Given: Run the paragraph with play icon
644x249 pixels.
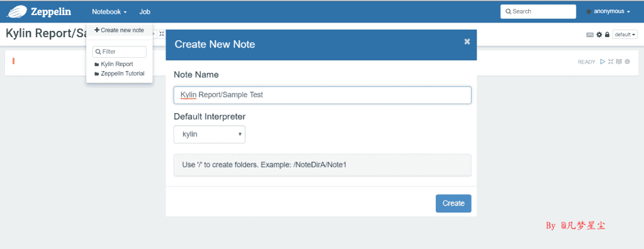Looking at the screenshot, I should coord(602,62).
